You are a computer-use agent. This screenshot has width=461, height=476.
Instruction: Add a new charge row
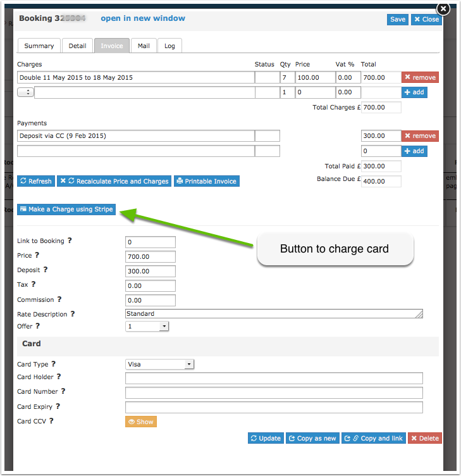[x=414, y=92]
